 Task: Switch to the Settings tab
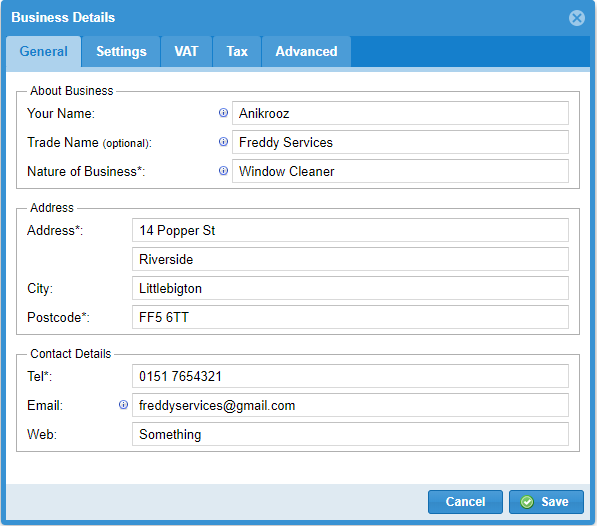pos(121,51)
